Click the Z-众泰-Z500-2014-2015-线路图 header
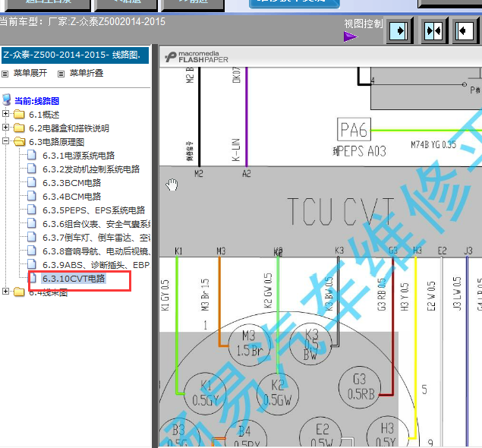 pyautogui.click(x=75, y=55)
